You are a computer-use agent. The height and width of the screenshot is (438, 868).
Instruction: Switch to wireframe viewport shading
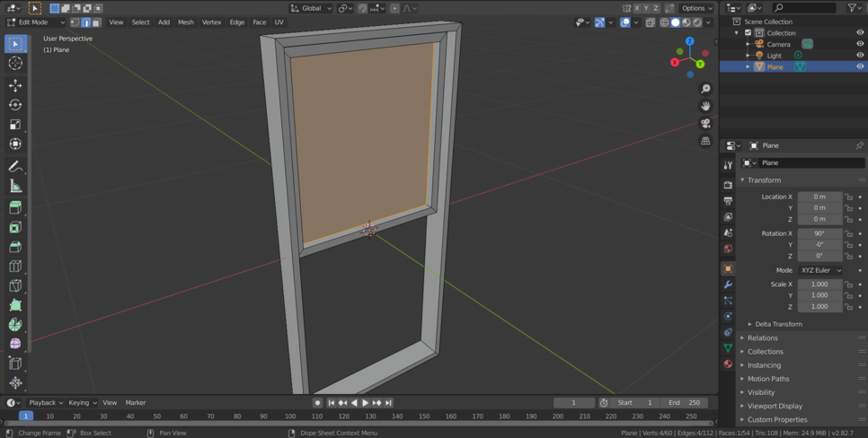coord(664,22)
